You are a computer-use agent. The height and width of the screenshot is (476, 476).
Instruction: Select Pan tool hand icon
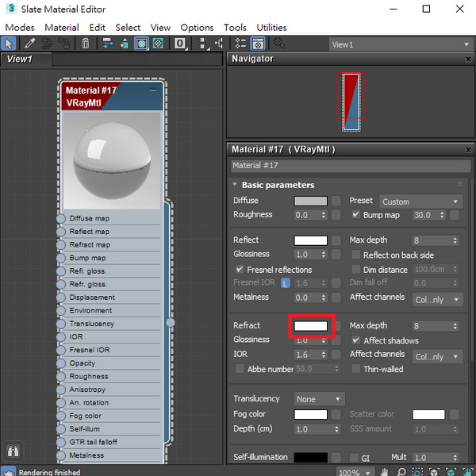385,472
